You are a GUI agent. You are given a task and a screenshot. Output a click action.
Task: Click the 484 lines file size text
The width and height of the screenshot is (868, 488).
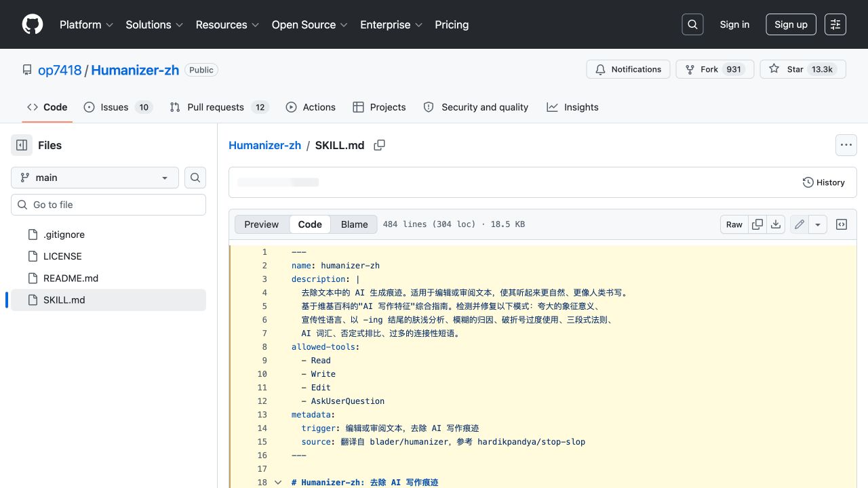click(454, 224)
